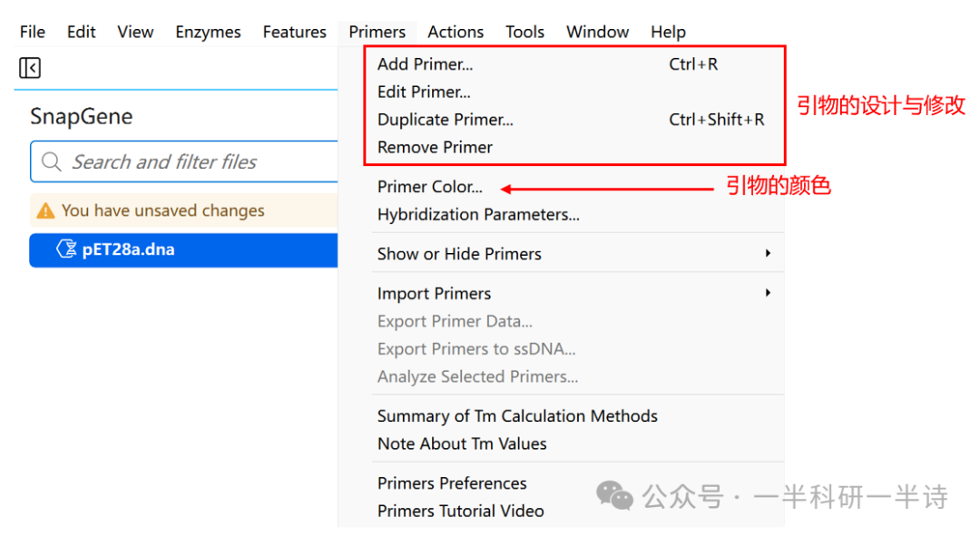Image resolution: width=980 pixels, height=536 pixels.
Task: Open Hybridization Parameters settings
Action: (x=478, y=215)
